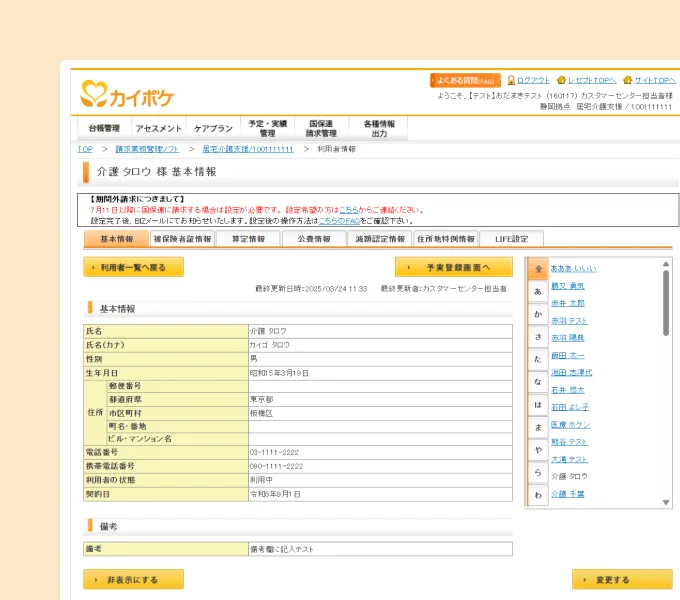Select the 基本情報 tab
The width and height of the screenshot is (680, 600).
(116, 239)
